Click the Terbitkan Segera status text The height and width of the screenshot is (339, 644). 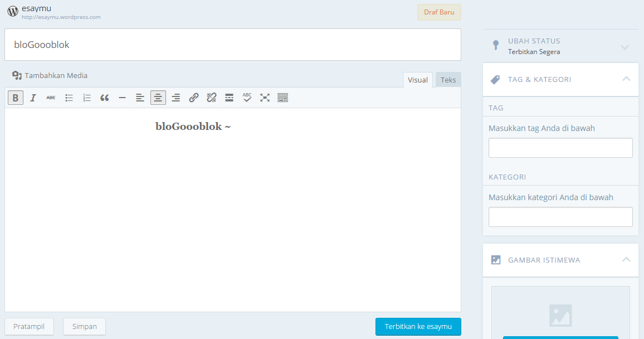[x=534, y=52]
